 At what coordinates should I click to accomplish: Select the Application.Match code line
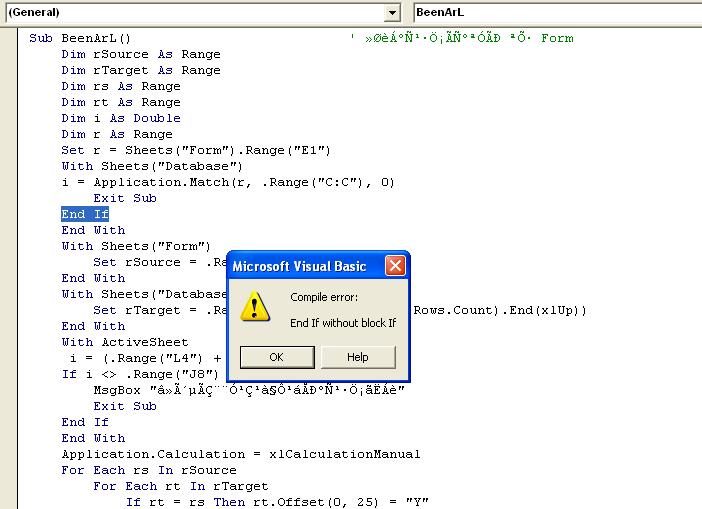(x=228, y=182)
